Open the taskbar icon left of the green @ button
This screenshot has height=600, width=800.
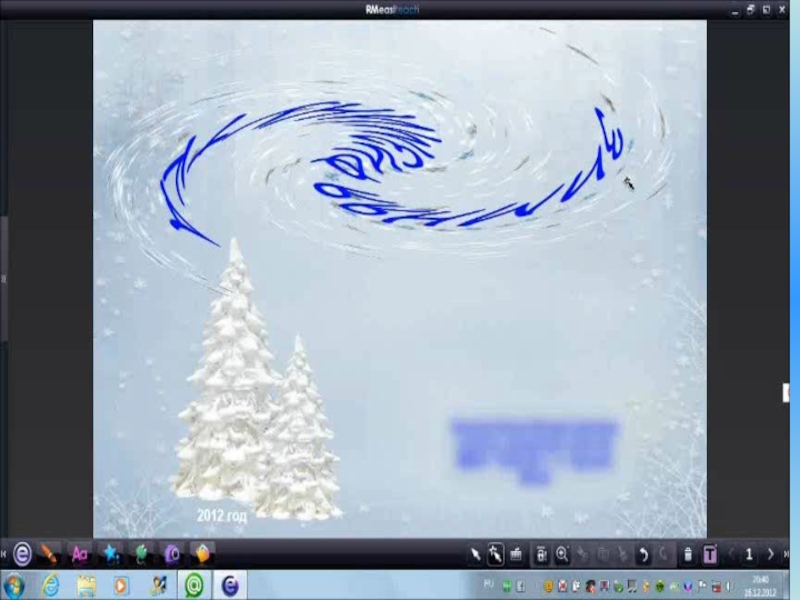click(157, 586)
